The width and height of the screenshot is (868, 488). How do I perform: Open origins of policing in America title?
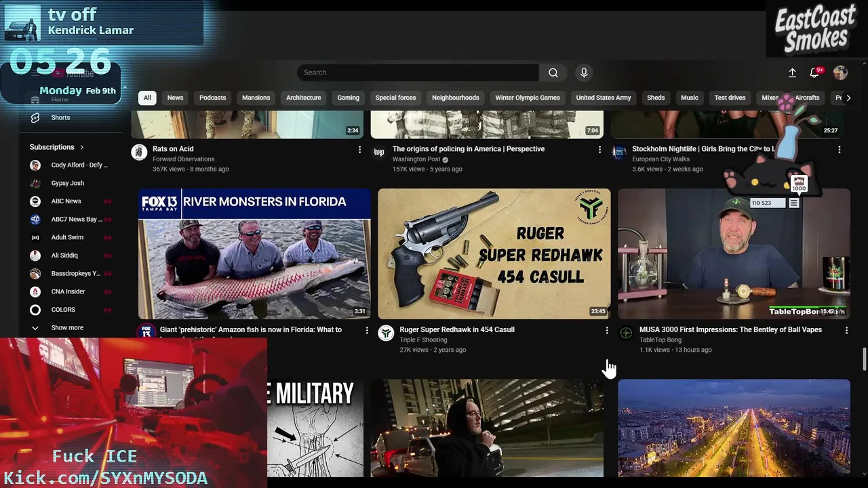coord(469,149)
